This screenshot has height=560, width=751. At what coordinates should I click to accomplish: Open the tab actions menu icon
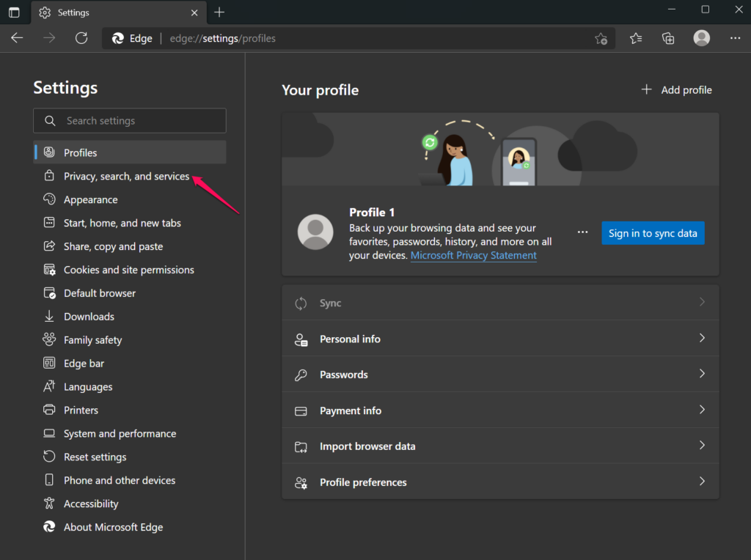pos(15,12)
